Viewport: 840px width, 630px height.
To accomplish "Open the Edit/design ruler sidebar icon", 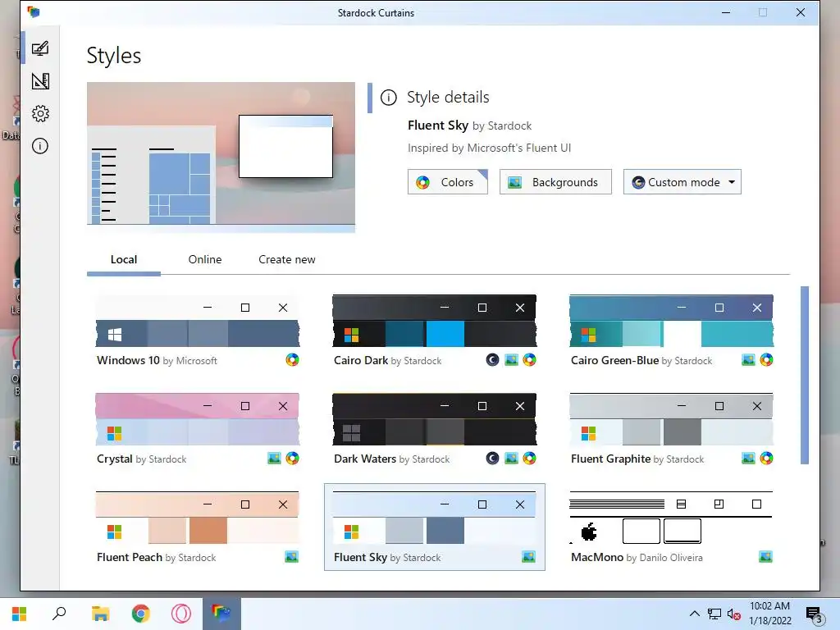I will point(40,81).
